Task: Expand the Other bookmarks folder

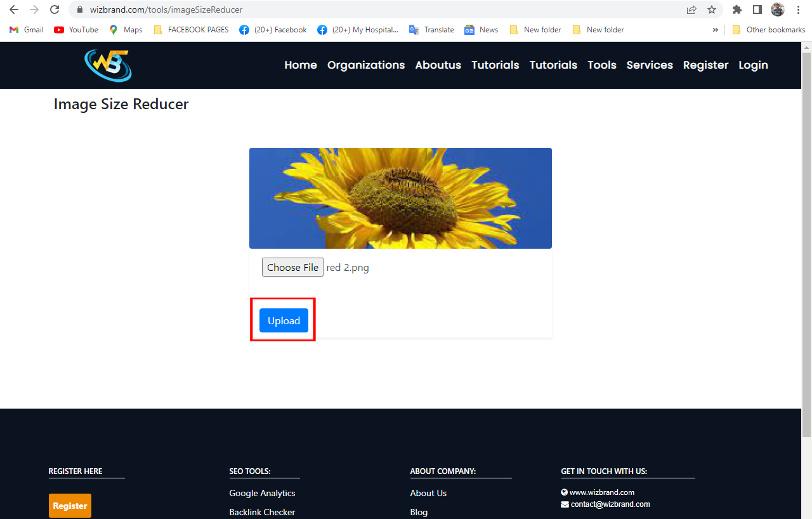Action: pos(768,29)
